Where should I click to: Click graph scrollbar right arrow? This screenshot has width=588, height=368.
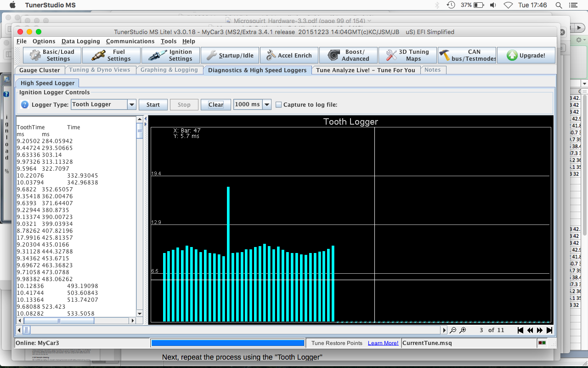coord(444,330)
